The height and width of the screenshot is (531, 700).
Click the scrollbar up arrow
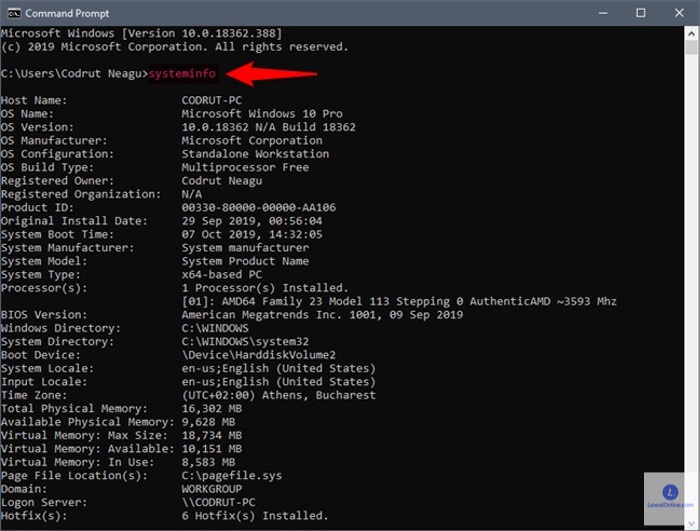pos(692,33)
